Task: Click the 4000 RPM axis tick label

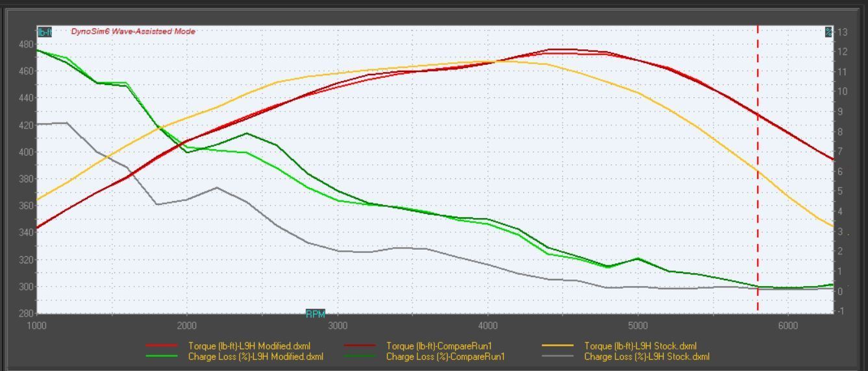Action: click(x=488, y=326)
